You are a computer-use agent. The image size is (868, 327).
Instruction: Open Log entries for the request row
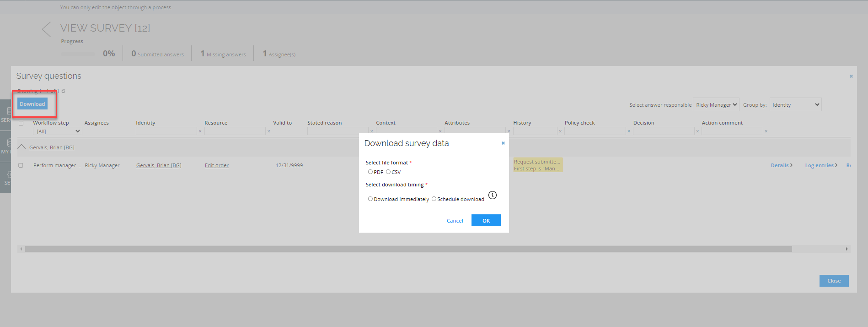[x=821, y=165]
